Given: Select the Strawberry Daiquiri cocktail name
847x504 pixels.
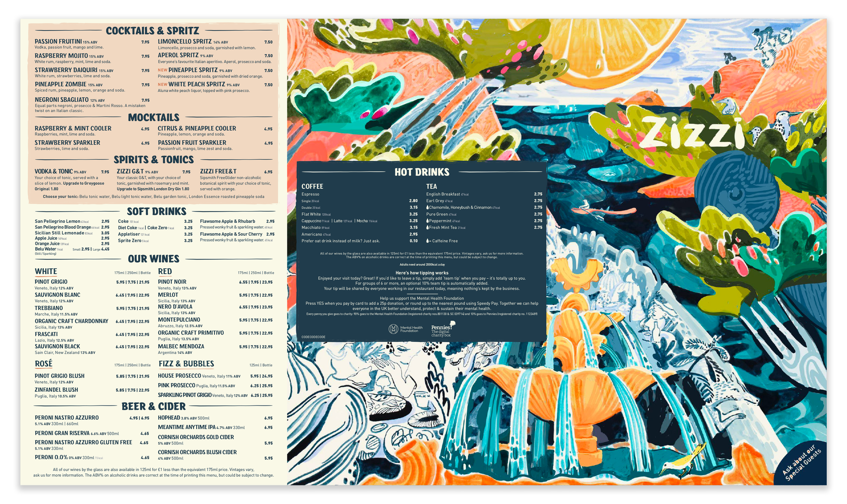Looking at the screenshot, I should pyautogui.click(x=66, y=70).
